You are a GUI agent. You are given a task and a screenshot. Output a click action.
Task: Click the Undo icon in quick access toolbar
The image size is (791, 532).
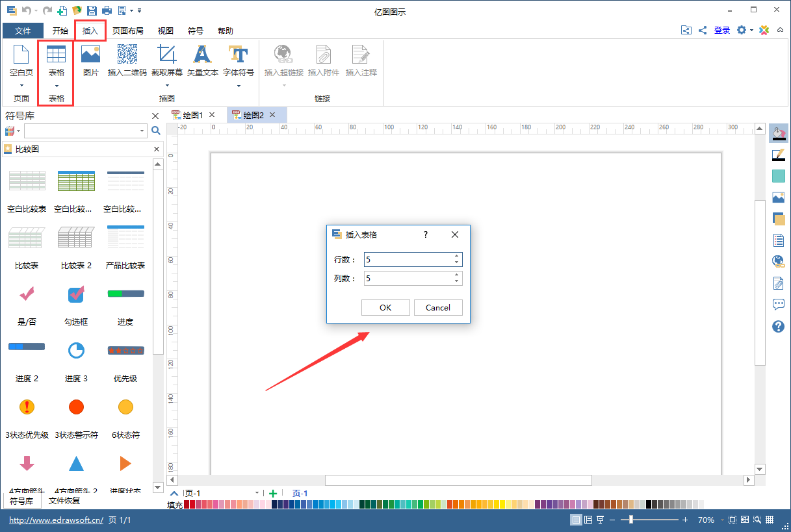point(26,10)
